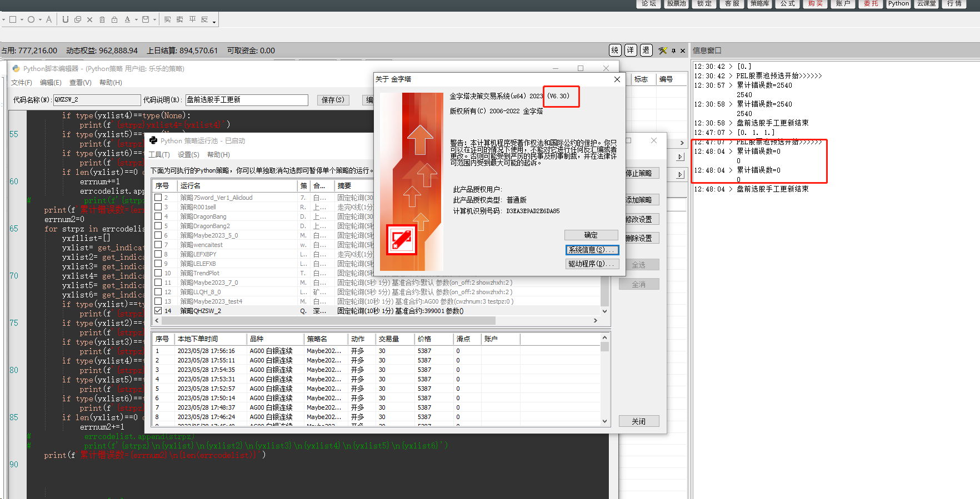This screenshot has height=499, width=980.
Task: Click the 运行名 column header
Action: [238, 186]
